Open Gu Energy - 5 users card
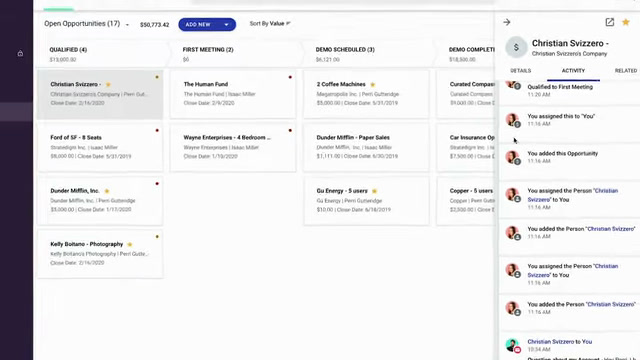 (366, 201)
